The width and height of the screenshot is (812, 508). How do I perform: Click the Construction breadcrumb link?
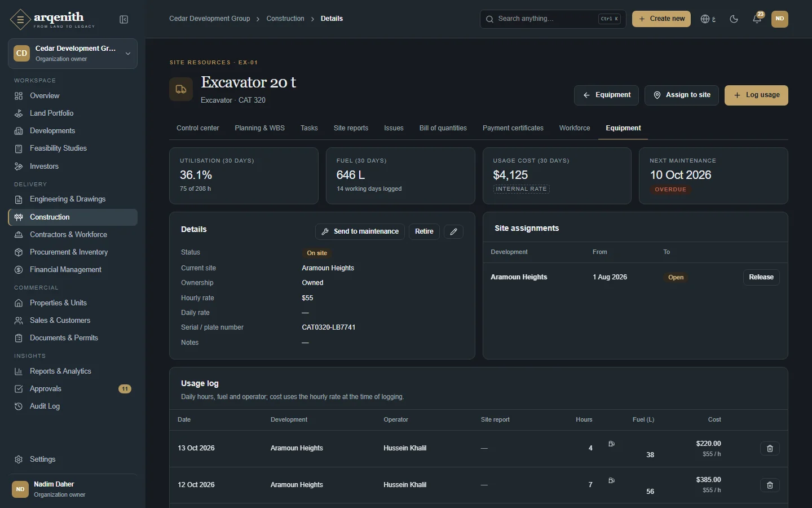pyautogui.click(x=285, y=19)
